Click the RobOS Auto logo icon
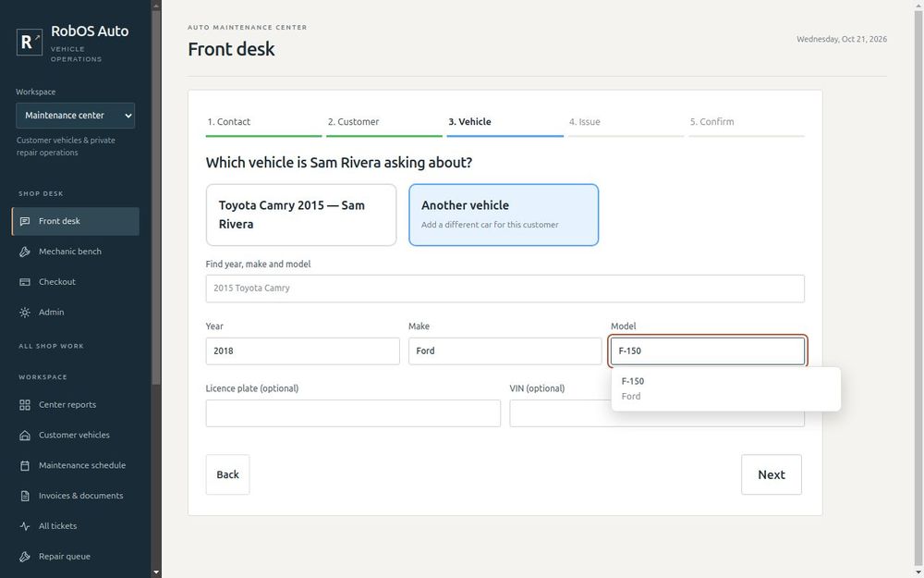924x578 pixels. pos(29,42)
